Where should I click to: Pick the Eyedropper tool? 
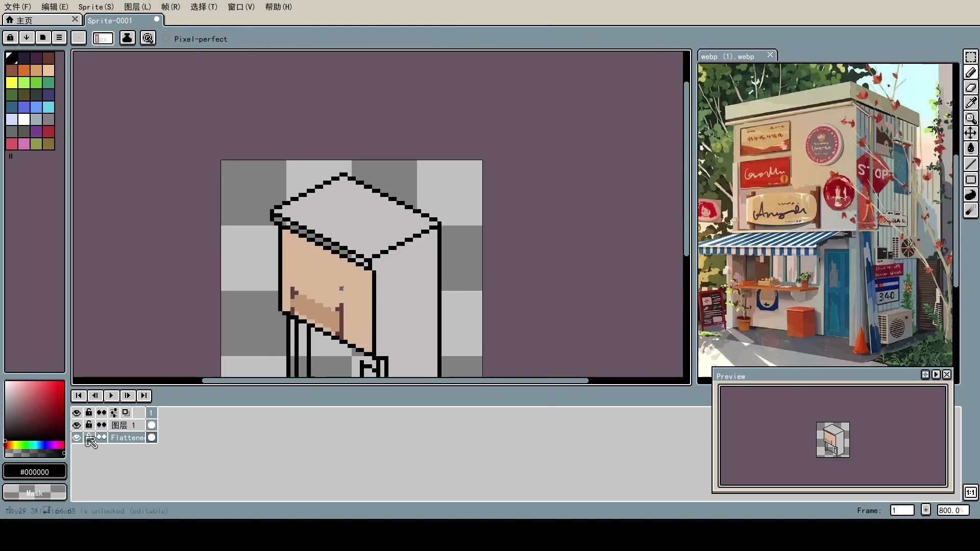tap(970, 103)
